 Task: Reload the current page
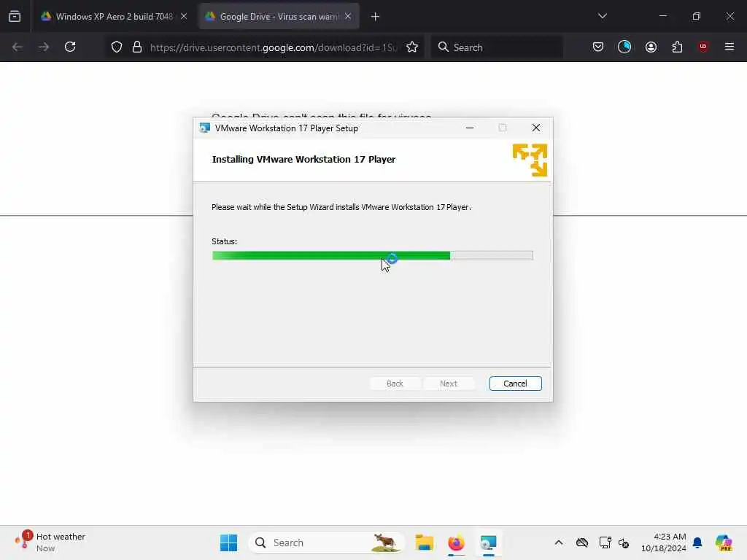coord(70,47)
